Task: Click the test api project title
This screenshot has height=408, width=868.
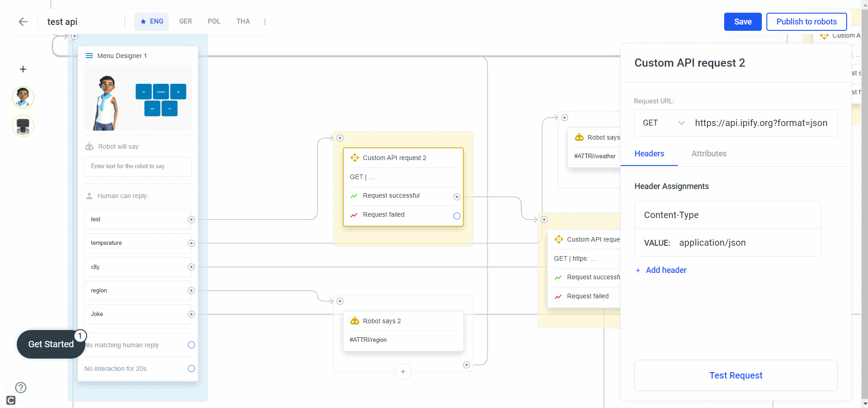Action: pos(63,22)
